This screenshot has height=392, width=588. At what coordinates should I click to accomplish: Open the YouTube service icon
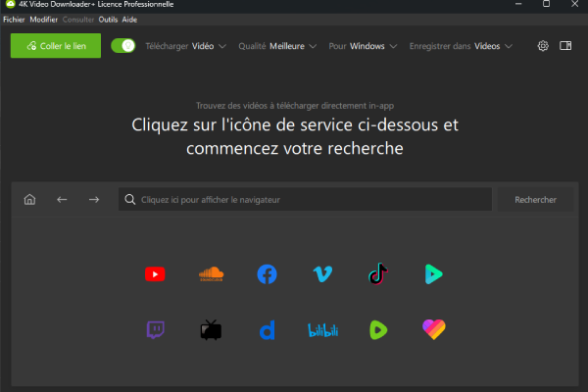(x=155, y=274)
